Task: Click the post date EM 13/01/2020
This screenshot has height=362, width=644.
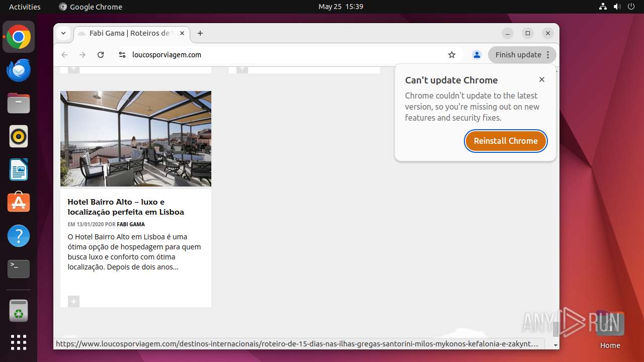Action: [86, 224]
